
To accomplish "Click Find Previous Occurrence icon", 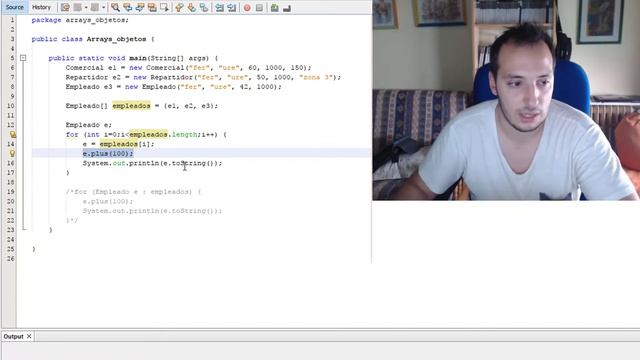I will (x=128, y=7).
